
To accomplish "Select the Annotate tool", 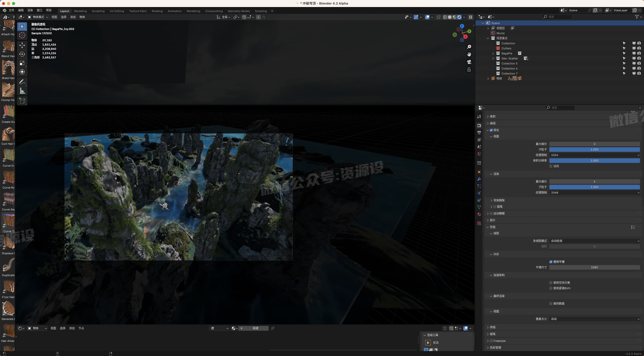I will [22, 82].
